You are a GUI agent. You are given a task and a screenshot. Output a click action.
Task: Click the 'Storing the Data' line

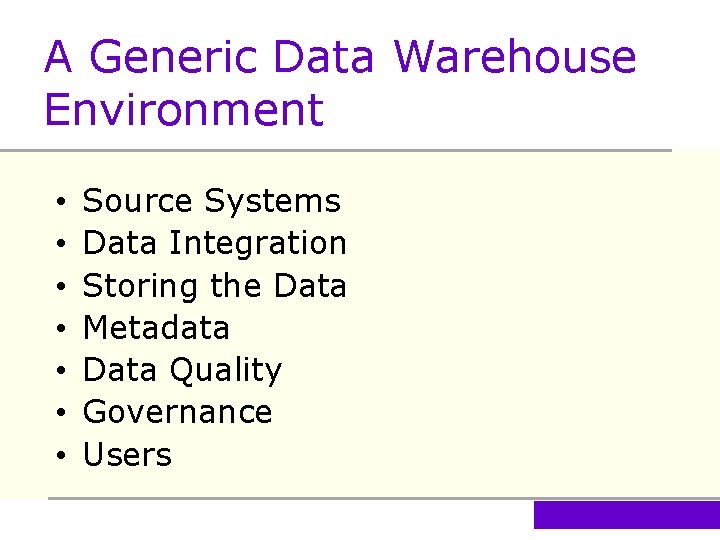(x=214, y=286)
